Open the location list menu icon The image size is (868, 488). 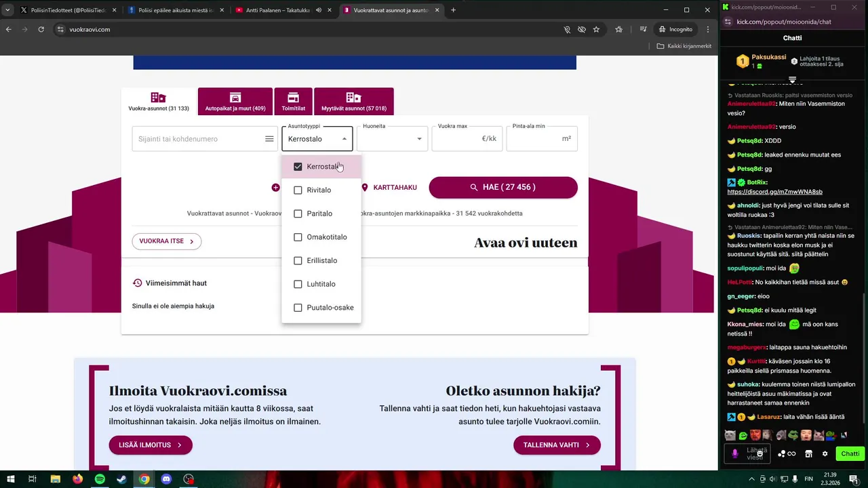coord(269,139)
